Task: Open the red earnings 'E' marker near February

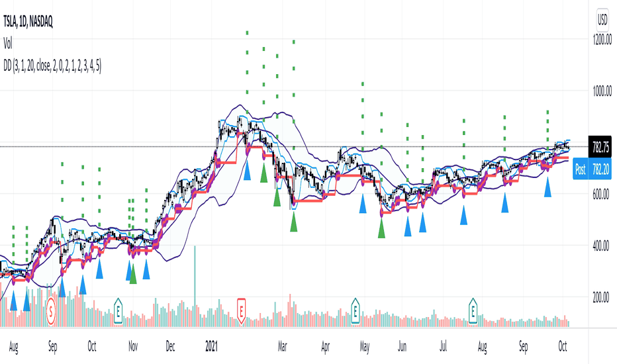Action: [241, 311]
